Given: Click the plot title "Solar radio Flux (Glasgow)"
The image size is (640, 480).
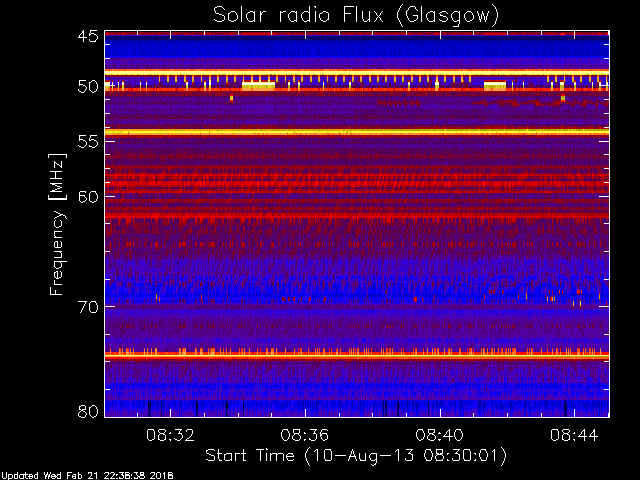Looking at the screenshot, I should point(356,16).
